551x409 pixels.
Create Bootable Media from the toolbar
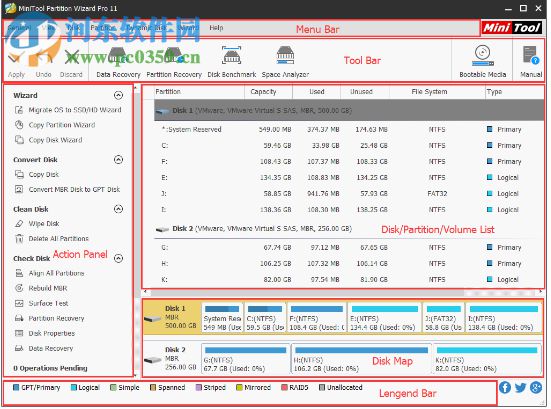482,62
